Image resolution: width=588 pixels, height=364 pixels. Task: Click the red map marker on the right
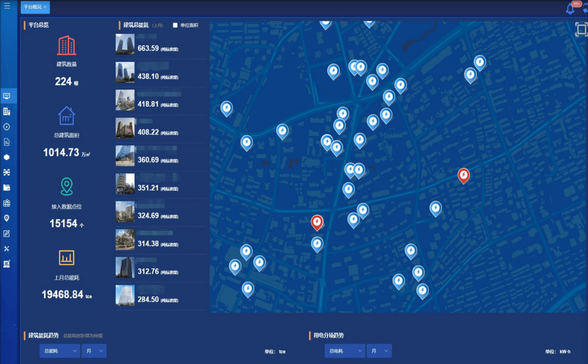pos(463,175)
